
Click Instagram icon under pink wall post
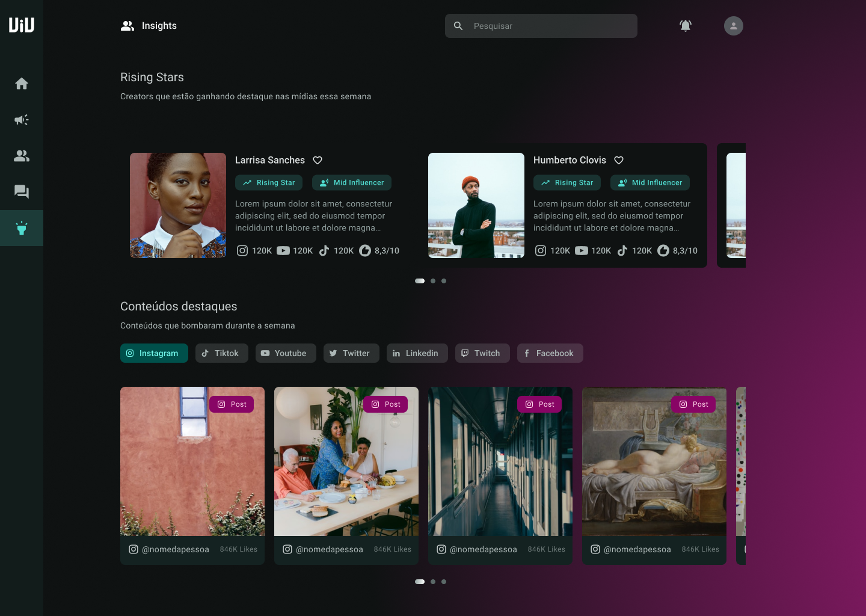134,549
